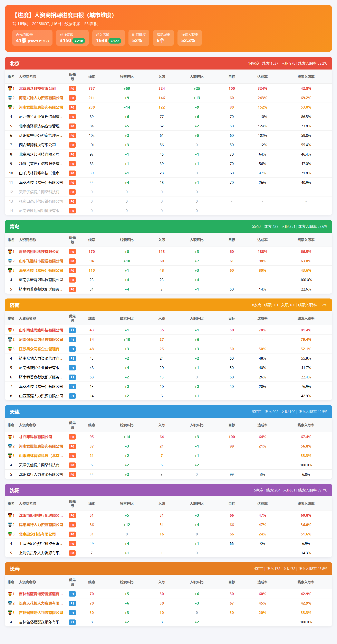
Task: Click 达成率 column header in 青岛 table
Action: 262,240
